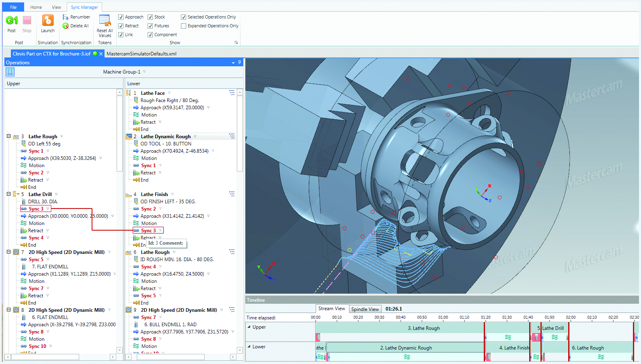Toggle the Retract checkbox

coord(121,26)
